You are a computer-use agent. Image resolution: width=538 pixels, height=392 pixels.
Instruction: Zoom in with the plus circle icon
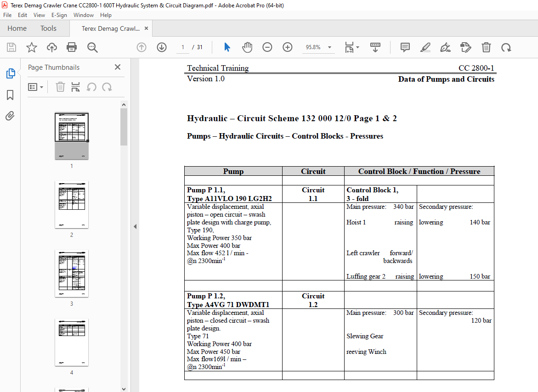(x=287, y=47)
